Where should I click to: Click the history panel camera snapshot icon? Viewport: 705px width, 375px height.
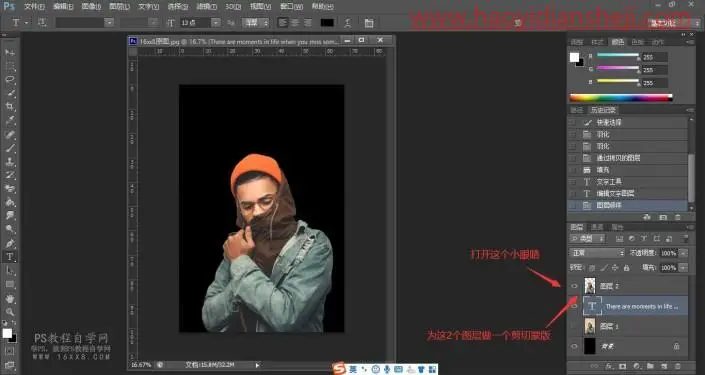click(663, 217)
